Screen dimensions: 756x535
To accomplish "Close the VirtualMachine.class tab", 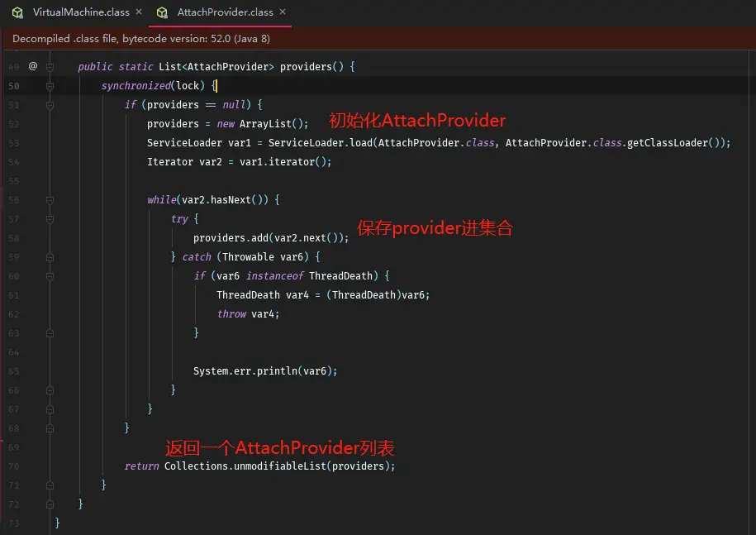I will coord(139,12).
